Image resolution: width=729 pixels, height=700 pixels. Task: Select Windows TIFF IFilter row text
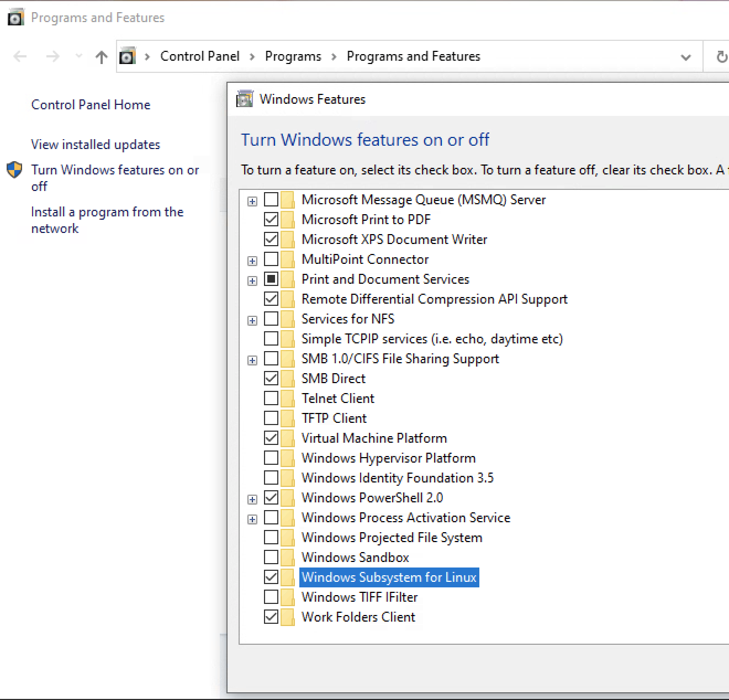tap(360, 597)
